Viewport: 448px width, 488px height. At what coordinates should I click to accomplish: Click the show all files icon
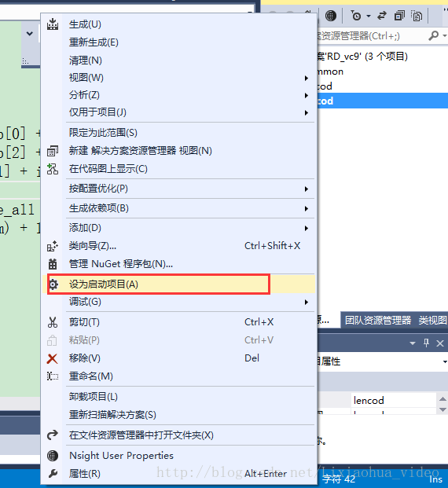click(x=417, y=15)
